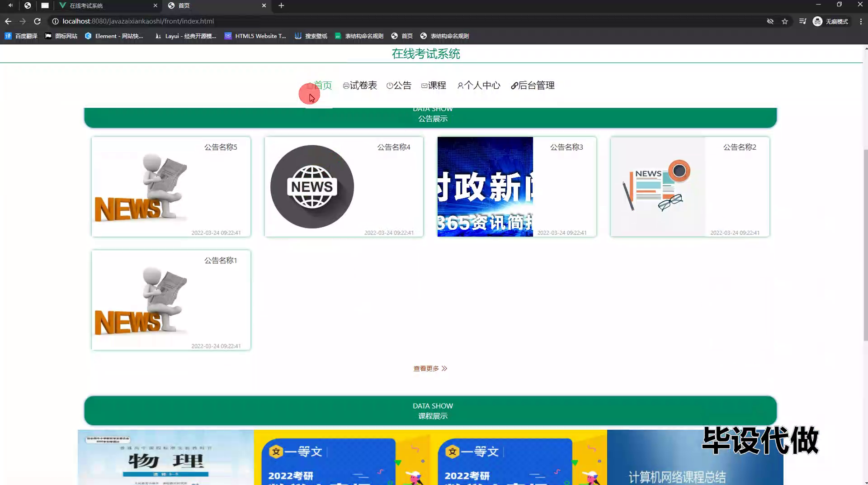
Task: Switch to the 在线考试系统 browser tab
Action: [x=107, y=5]
